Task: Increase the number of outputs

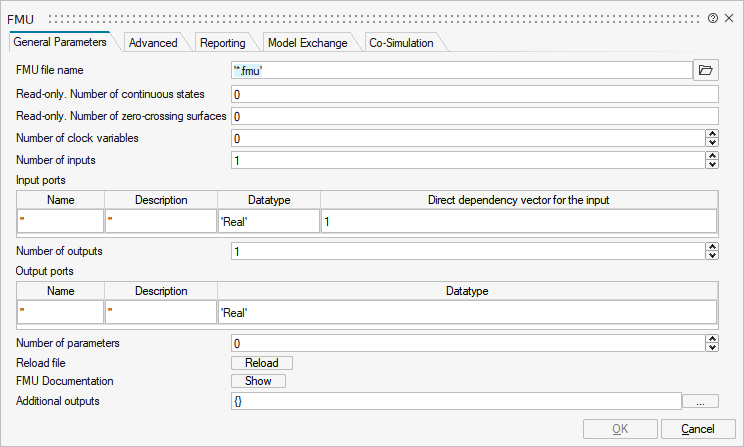Action: point(712,248)
